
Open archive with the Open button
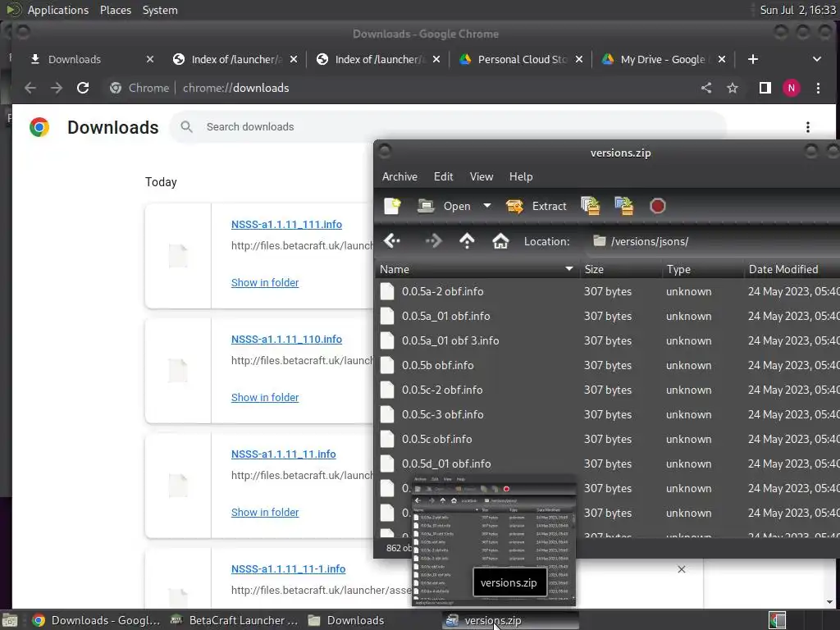tap(444, 206)
